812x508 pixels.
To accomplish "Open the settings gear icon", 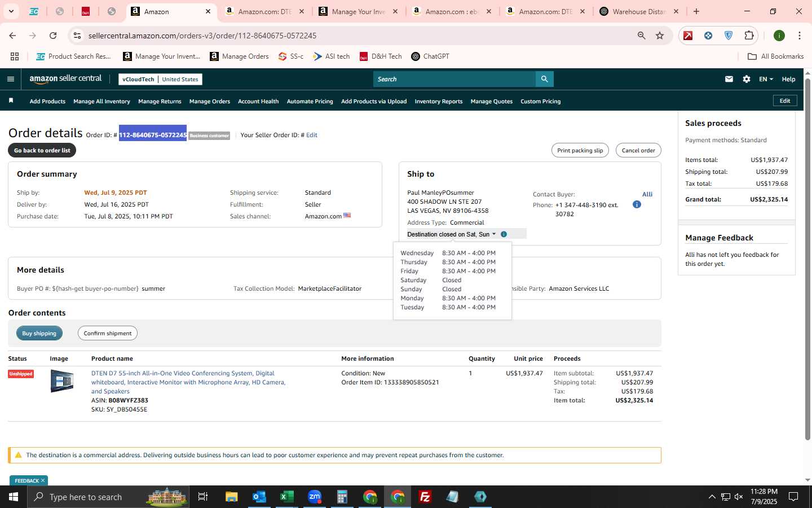I will 747,79.
